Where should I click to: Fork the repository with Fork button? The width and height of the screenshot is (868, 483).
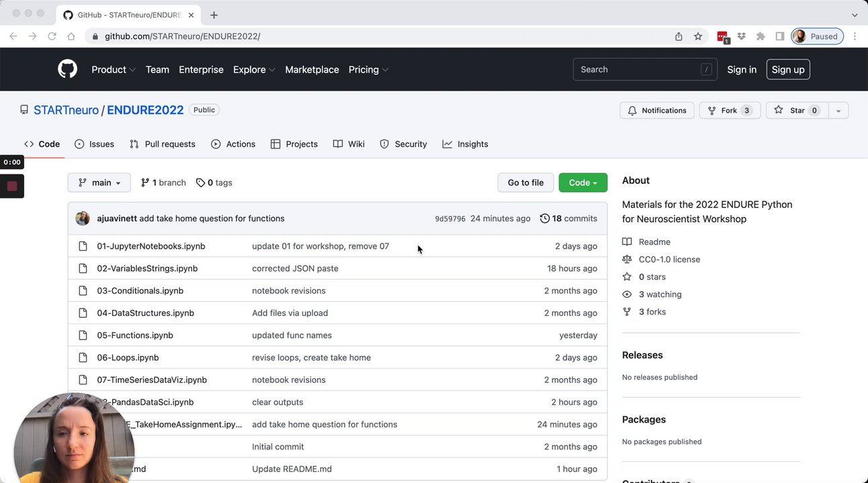click(x=730, y=110)
